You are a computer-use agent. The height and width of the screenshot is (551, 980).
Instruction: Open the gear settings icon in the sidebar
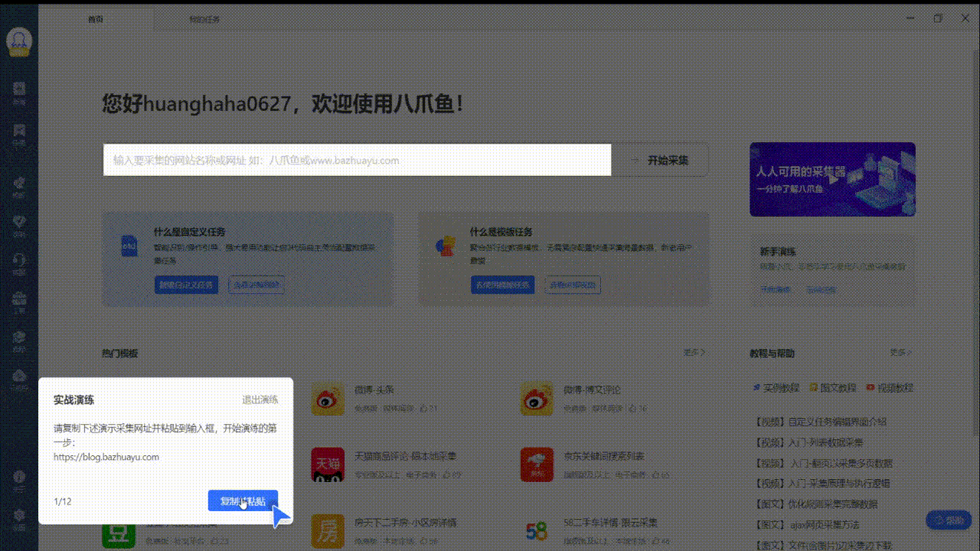(x=19, y=514)
